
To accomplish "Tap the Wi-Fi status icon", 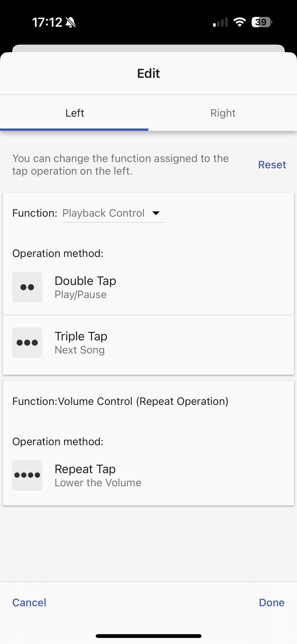I will pyautogui.click(x=240, y=22).
